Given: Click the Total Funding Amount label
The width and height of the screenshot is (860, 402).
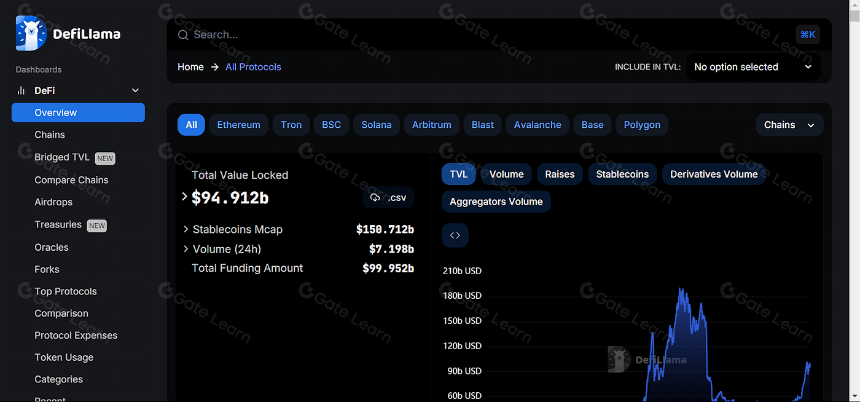Looking at the screenshot, I should tap(247, 268).
